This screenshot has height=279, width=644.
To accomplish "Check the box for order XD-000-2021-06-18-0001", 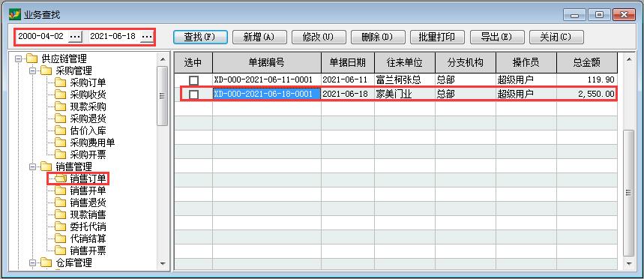I will [193, 94].
